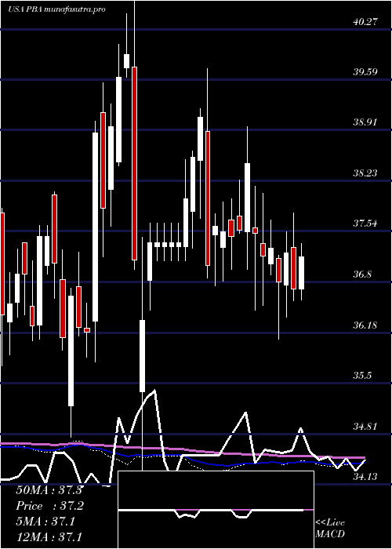Click the 35.5 price axis label
Image resolution: width=392 pixels, height=549 pixels.
click(x=362, y=376)
